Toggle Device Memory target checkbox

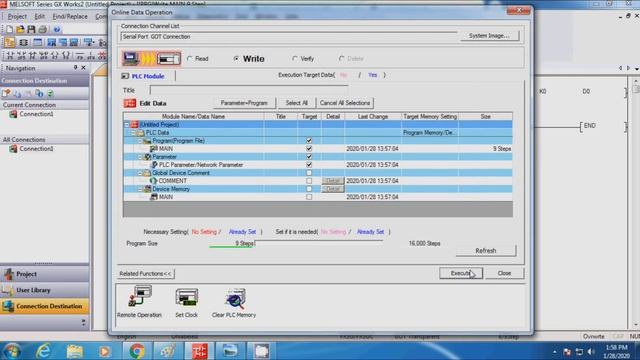click(x=309, y=189)
